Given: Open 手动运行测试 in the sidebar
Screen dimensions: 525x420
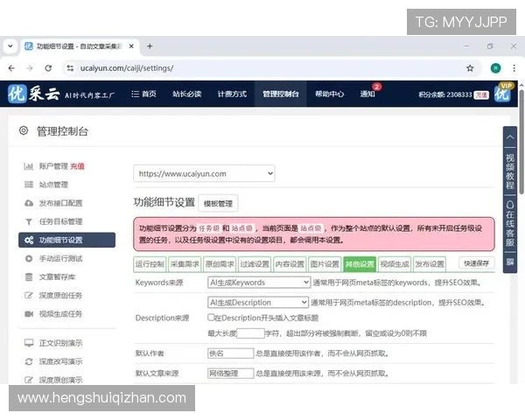Looking at the screenshot, I should pos(60,259).
